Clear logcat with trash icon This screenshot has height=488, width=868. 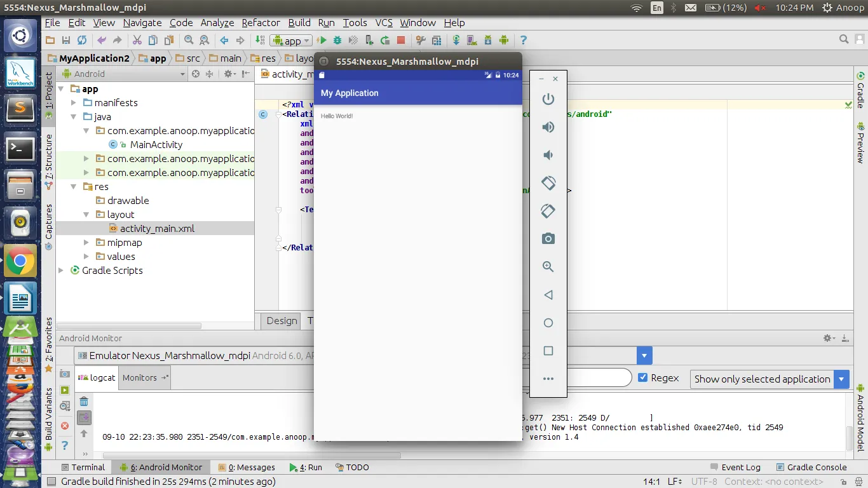[84, 402]
